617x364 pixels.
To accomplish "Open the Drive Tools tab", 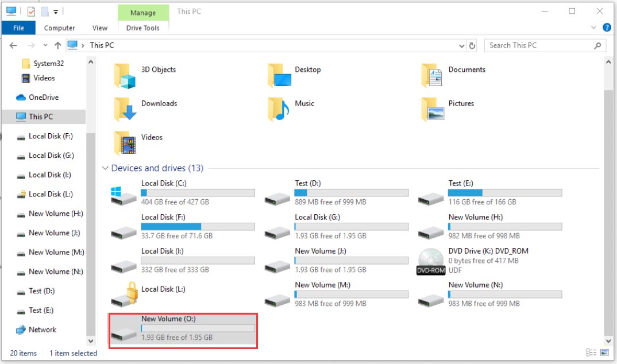I will [142, 27].
